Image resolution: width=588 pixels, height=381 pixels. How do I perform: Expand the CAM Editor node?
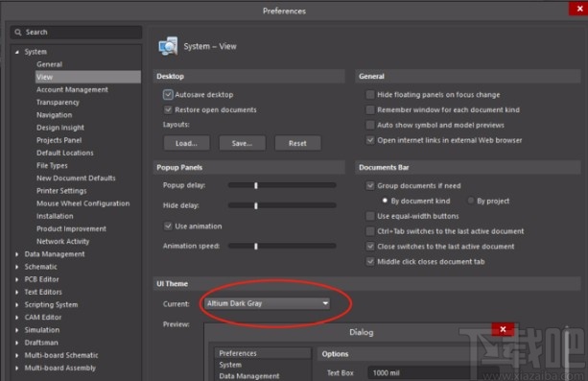(17, 318)
